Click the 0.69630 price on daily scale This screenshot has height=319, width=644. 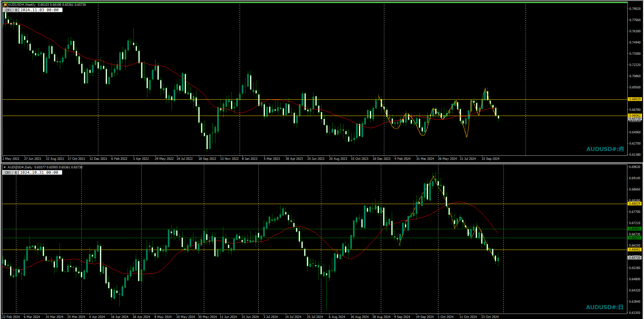[635, 167]
